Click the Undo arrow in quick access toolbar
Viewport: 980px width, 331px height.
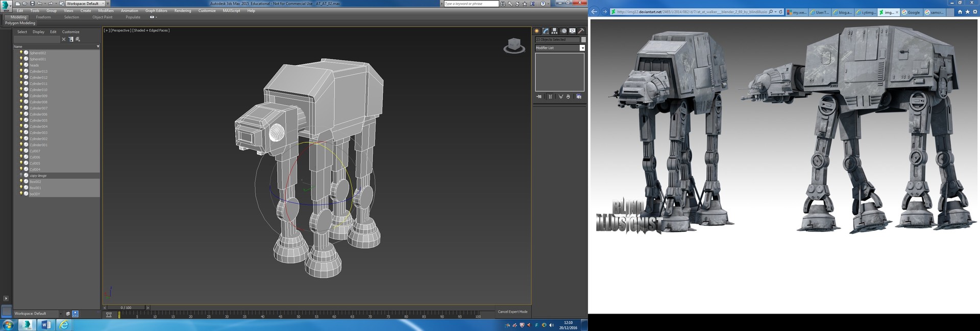click(40, 4)
